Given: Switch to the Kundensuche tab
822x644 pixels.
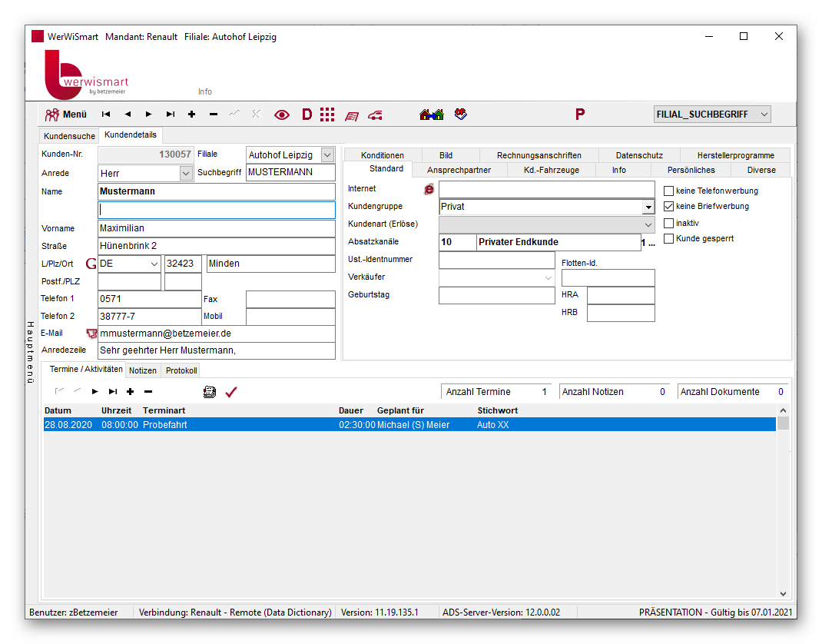Looking at the screenshot, I should (69, 136).
